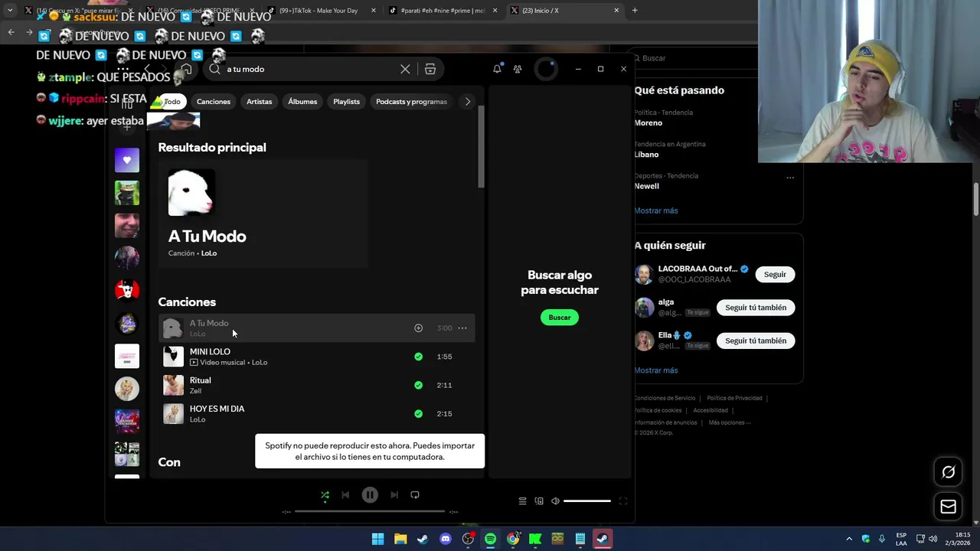Open Chrome from taskbar
The height and width of the screenshot is (551, 980).
513,539
